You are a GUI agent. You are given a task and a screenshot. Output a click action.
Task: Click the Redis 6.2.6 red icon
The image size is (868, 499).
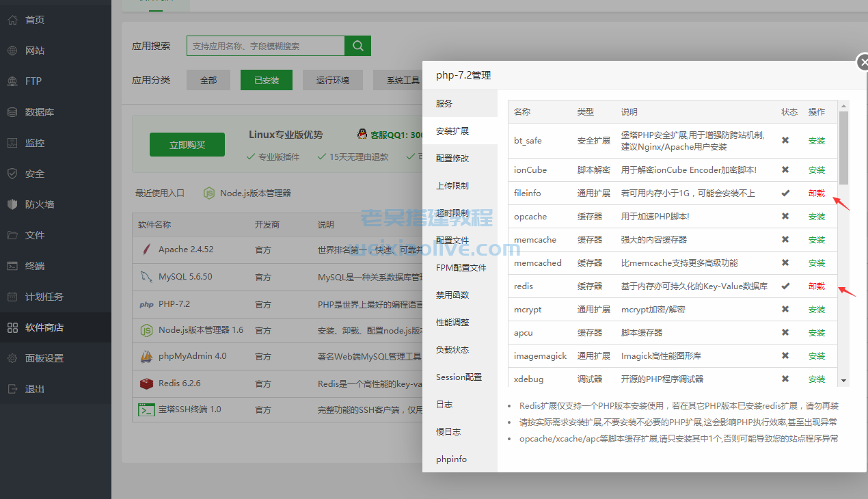coord(146,383)
